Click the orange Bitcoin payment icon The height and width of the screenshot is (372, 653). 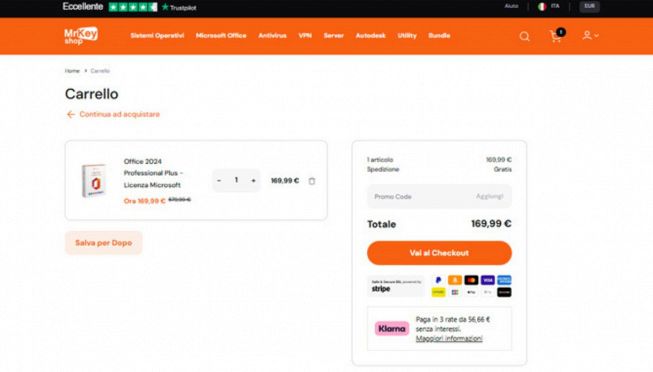tap(455, 280)
